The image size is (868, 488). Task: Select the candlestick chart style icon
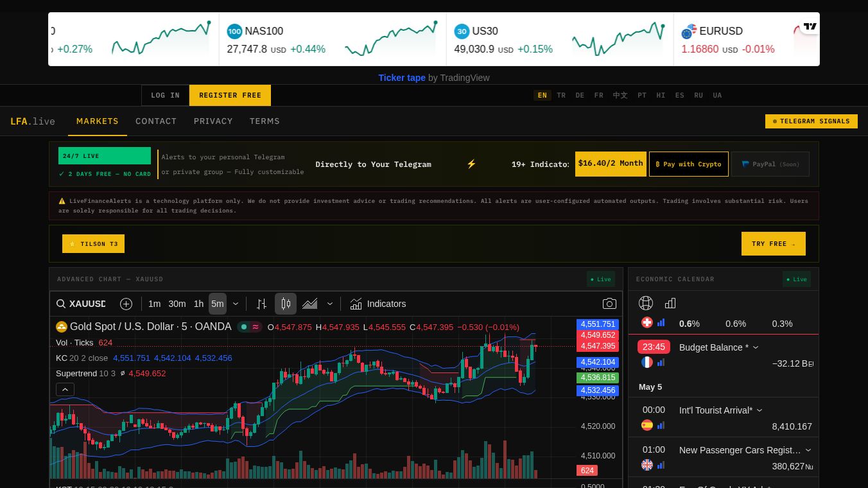click(286, 304)
